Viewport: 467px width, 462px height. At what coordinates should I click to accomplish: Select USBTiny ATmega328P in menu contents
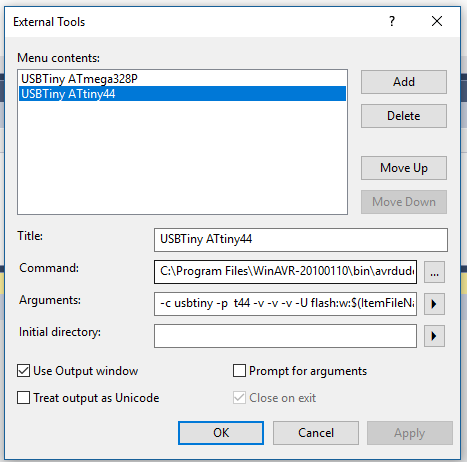[x=182, y=79]
